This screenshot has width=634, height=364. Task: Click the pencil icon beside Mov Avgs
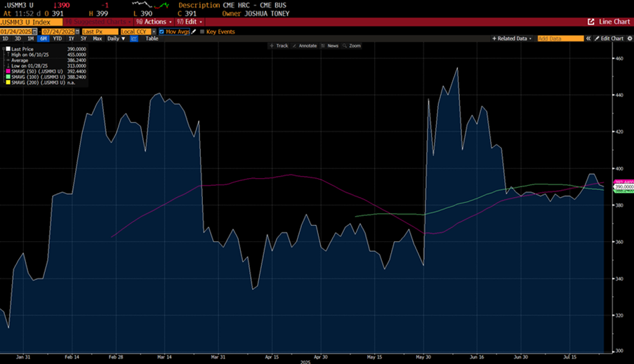(194, 32)
